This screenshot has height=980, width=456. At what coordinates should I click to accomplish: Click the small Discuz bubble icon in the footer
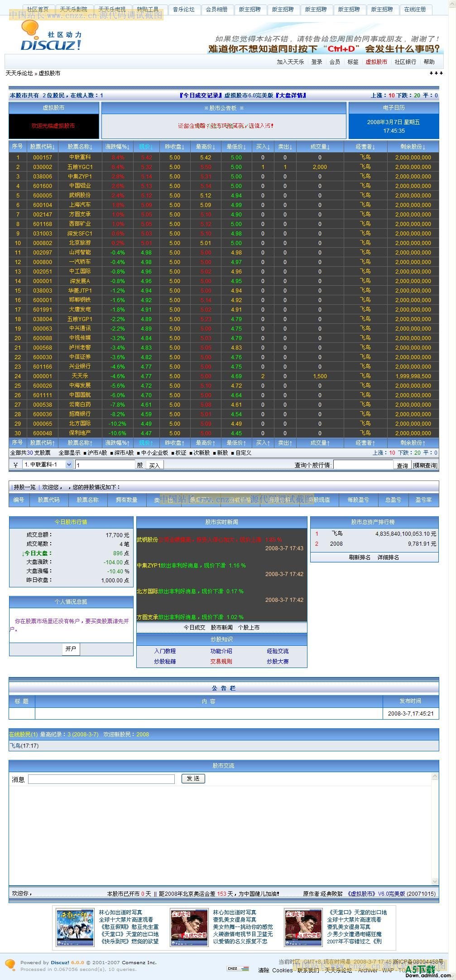click(x=10, y=965)
